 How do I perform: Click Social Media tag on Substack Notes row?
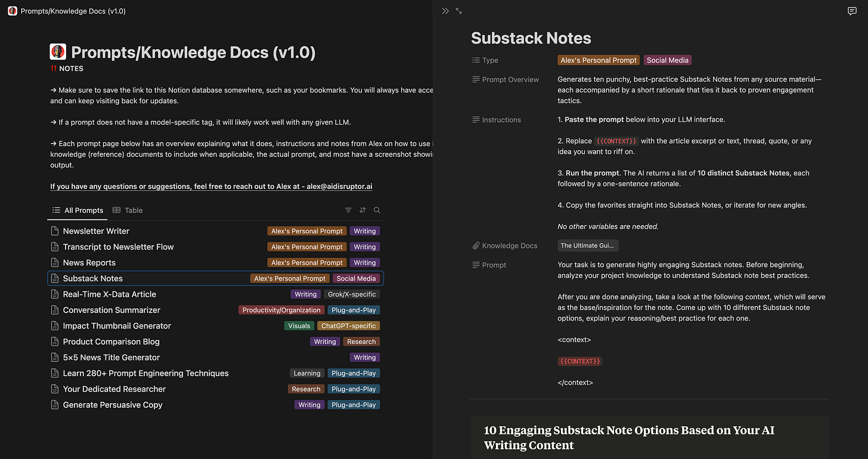[356, 278]
